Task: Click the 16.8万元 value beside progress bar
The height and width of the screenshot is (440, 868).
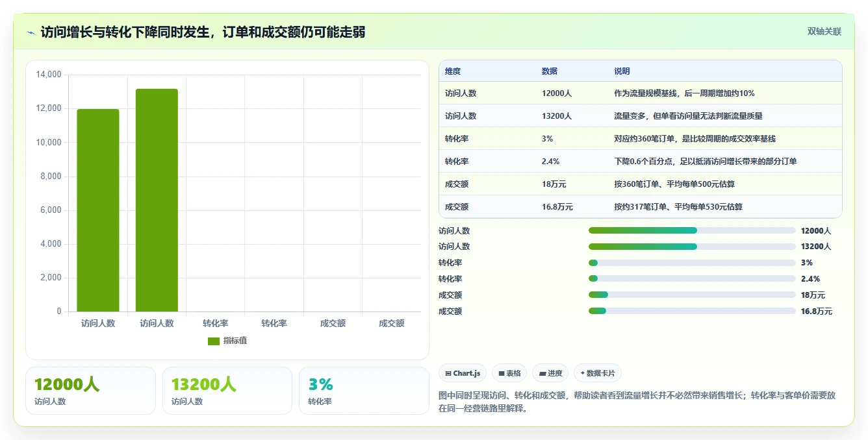Action: point(817,312)
